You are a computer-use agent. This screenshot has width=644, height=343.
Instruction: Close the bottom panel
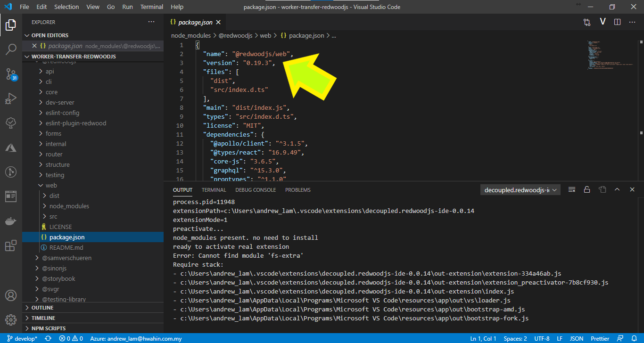pos(632,190)
